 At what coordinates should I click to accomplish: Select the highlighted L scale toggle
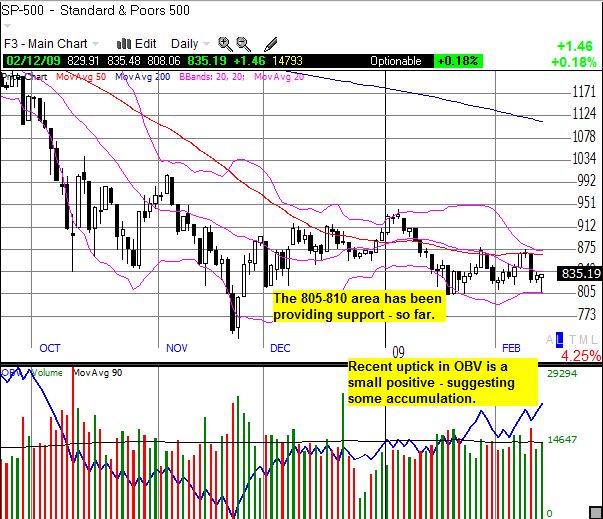tap(560, 339)
